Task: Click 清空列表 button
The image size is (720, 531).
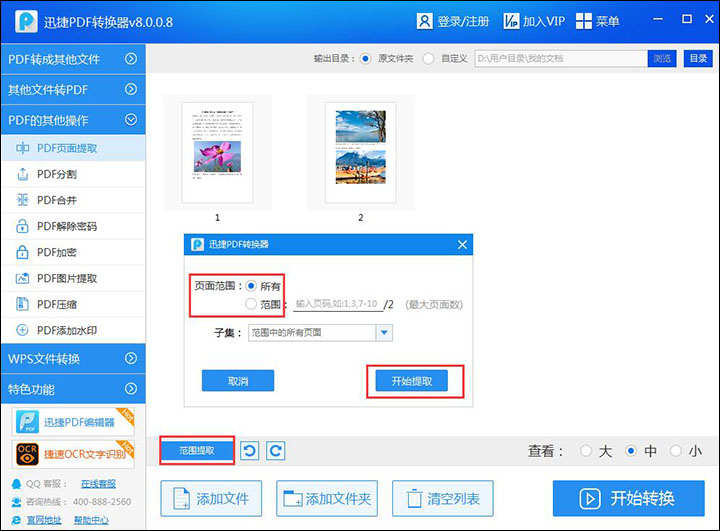Action: pyautogui.click(x=443, y=498)
